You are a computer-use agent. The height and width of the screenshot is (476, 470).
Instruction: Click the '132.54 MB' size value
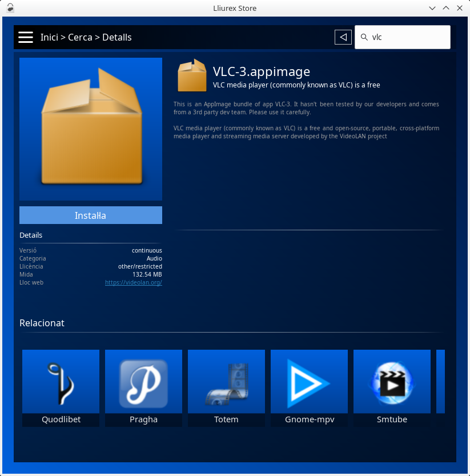tap(147, 274)
